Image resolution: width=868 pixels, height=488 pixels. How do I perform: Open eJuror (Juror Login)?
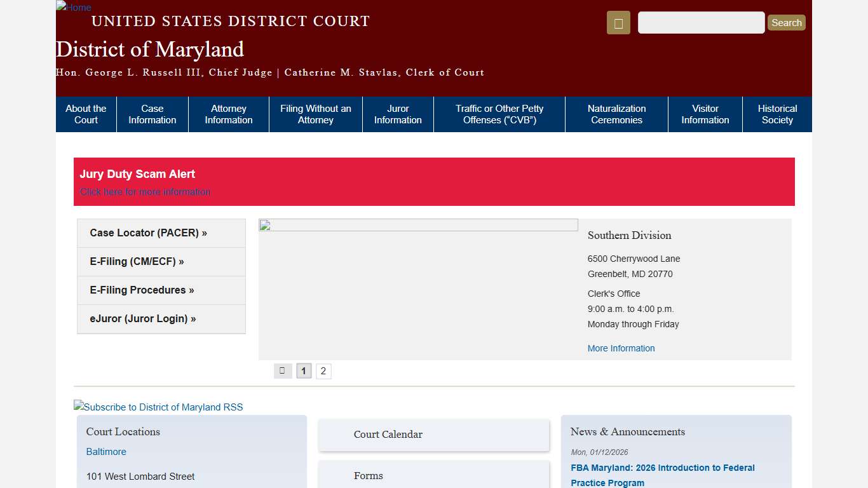click(142, 318)
